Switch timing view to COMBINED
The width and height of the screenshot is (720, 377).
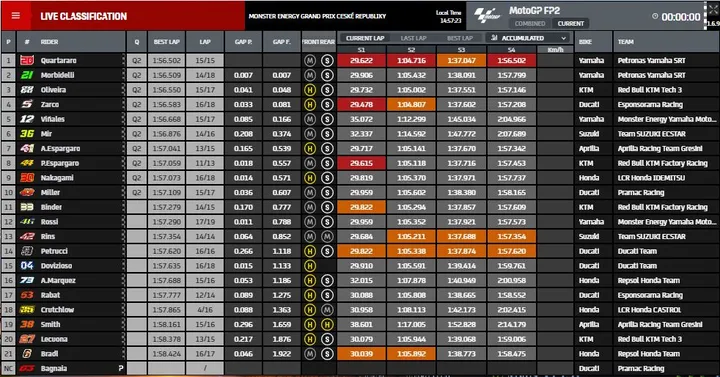click(530, 23)
